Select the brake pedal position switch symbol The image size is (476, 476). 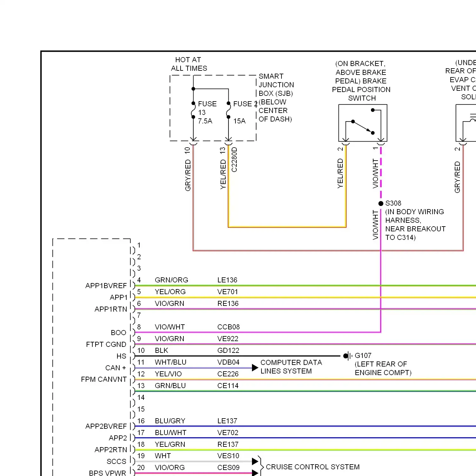[363, 123]
